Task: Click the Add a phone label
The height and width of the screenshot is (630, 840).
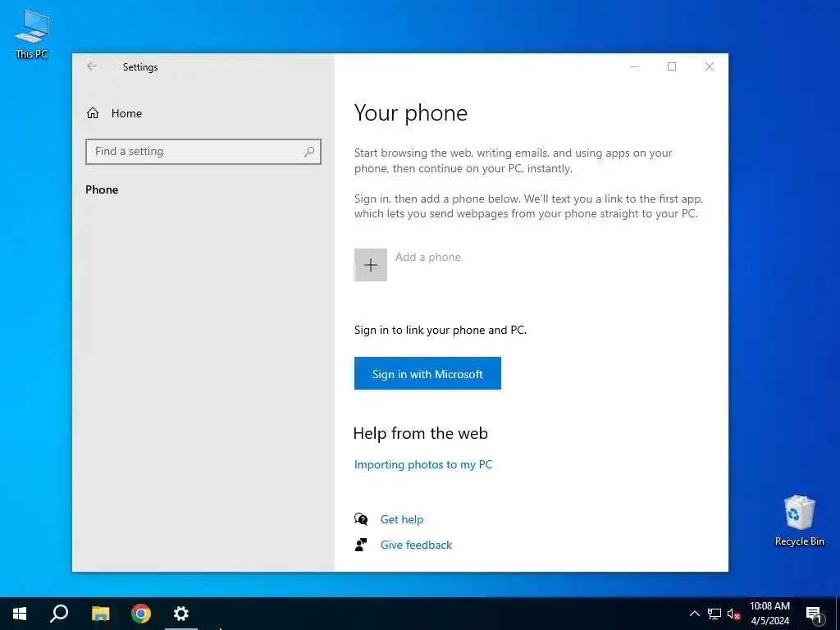Action: click(427, 257)
